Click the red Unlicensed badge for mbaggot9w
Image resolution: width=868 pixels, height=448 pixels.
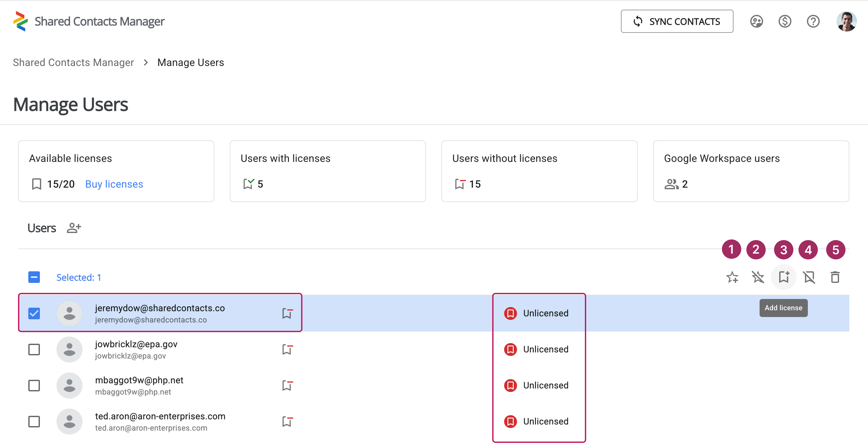[x=510, y=385]
